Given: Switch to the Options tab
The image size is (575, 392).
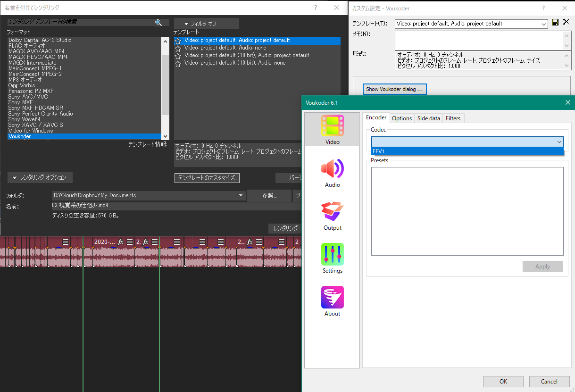Looking at the screenshot, I should (402, 118).
